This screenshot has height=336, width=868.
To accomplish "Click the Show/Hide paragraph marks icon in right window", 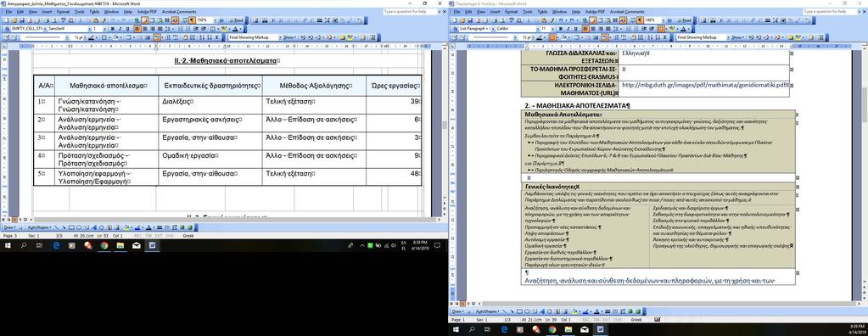I will [640, 20].
